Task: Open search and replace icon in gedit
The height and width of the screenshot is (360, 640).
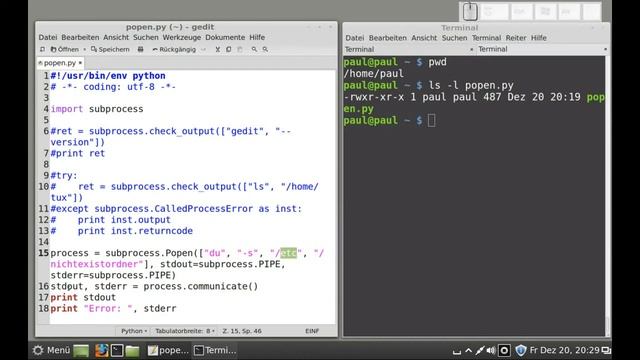Action: (265, 49)
